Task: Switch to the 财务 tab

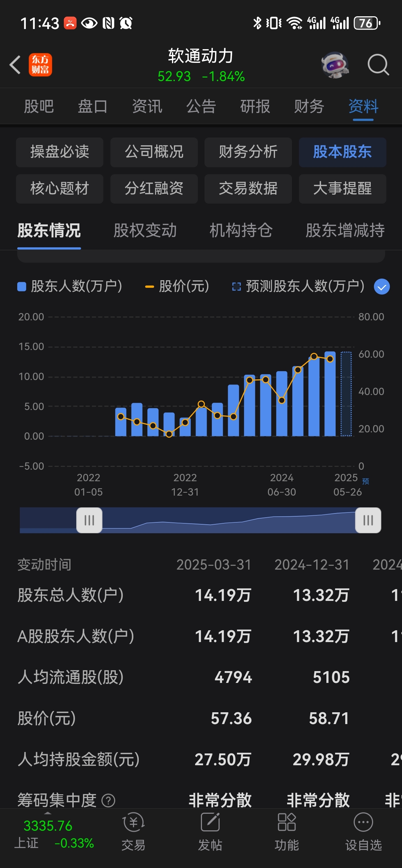Action: (x=309, y=107)
